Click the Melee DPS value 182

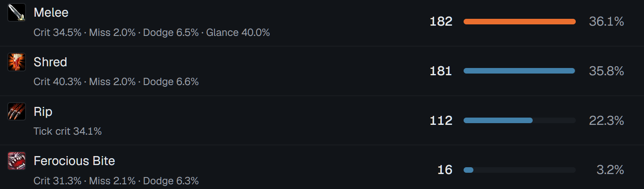click(x=441, y=21)
